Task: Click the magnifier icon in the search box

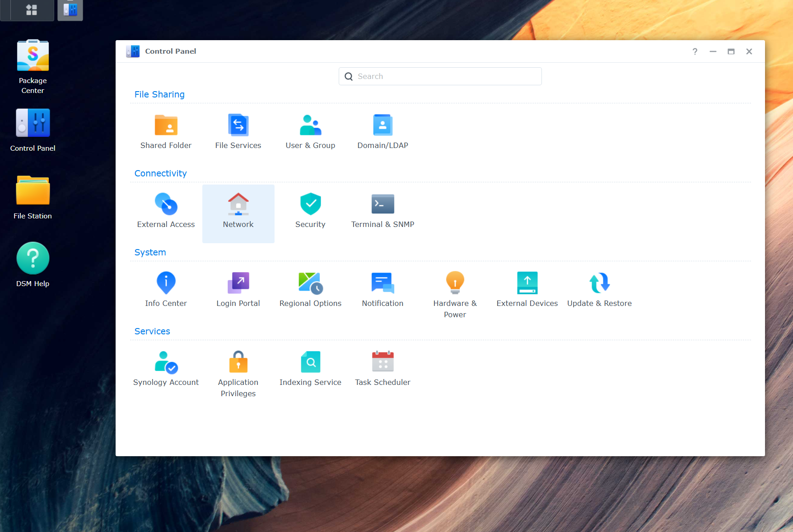Action: 349,76
